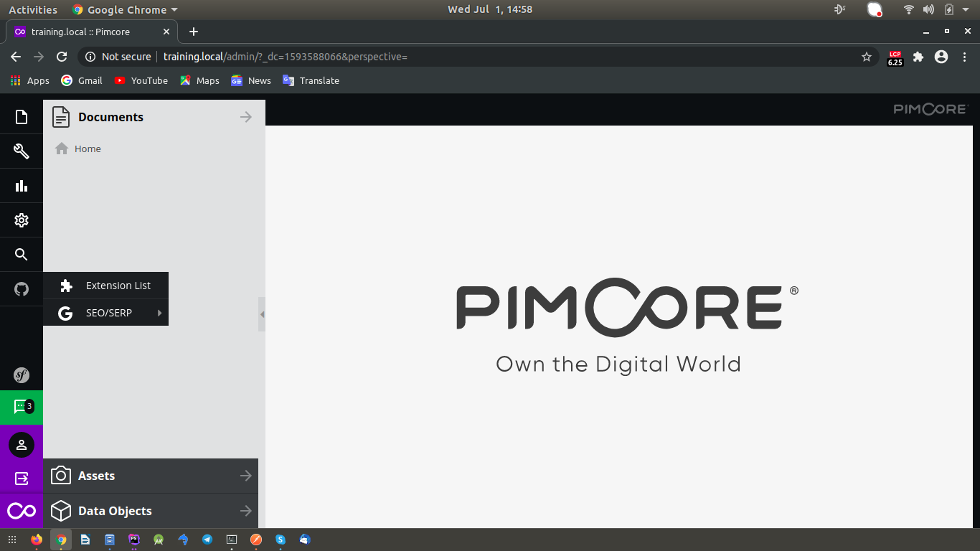The width and height of the screenshot is (980, 551).
Task: Open Android Studio from the dock
Action: tap(159, 540)
